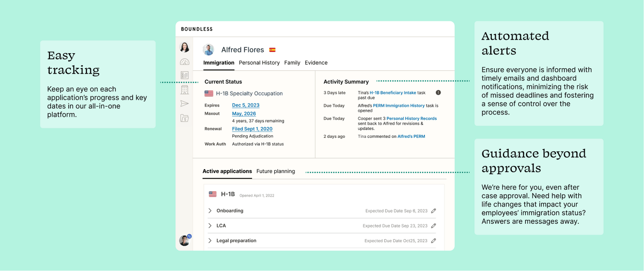Open the company building icon in sidebar

coord(185,90)
